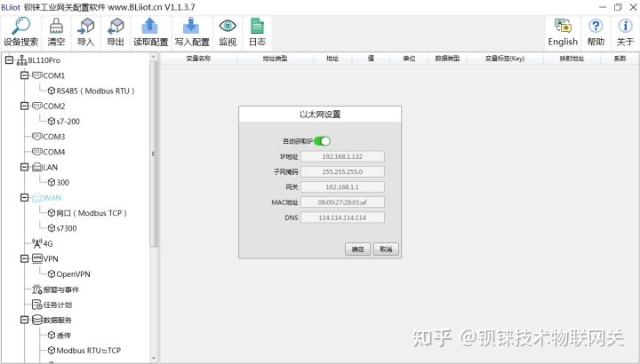Click the panel splitter collapse handle
The image size is (640, 364).
point(154,154)
